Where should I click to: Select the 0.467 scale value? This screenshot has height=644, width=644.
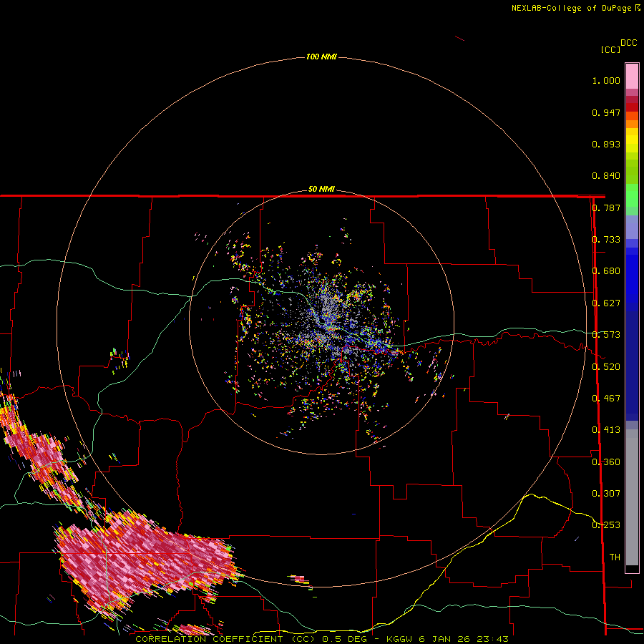click(x=606, y=399)
